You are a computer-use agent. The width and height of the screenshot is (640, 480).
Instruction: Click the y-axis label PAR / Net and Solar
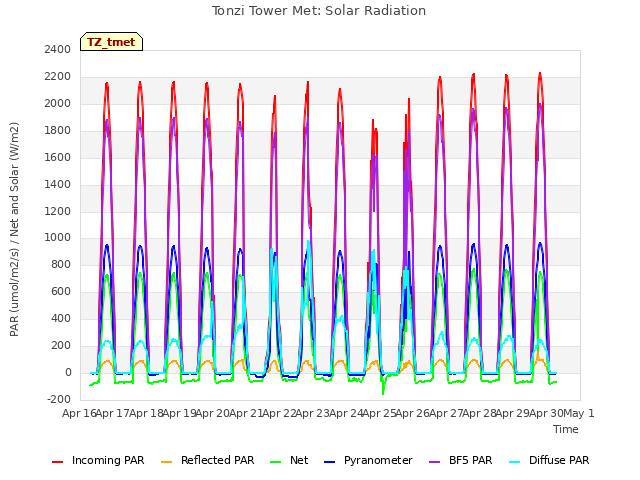(x=14, y=229)
